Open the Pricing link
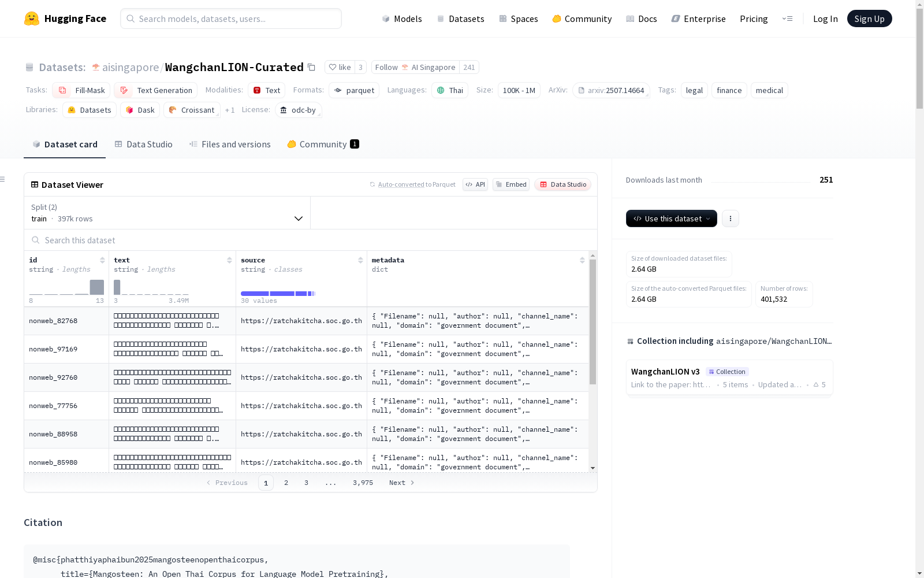 point(754,18)
